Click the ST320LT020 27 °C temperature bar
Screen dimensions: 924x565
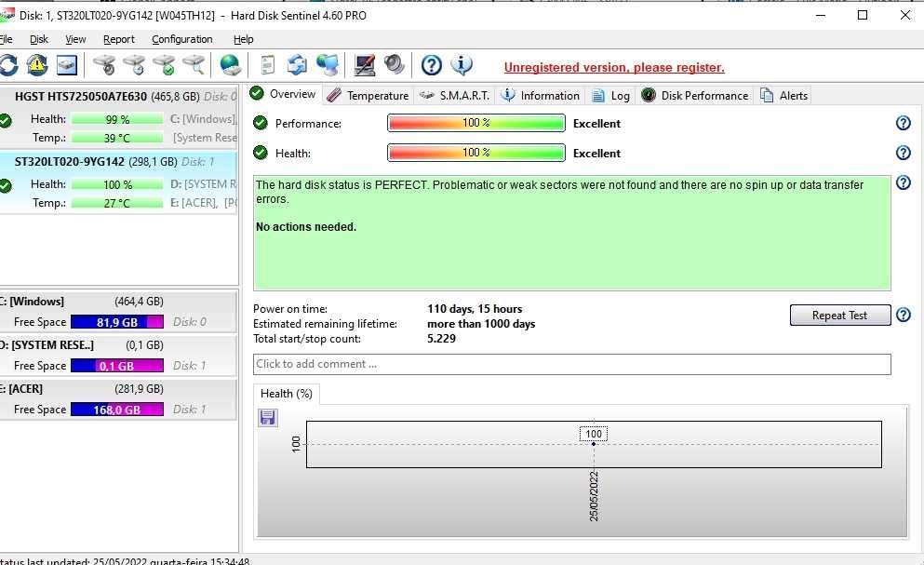click(x=116, y=203)
